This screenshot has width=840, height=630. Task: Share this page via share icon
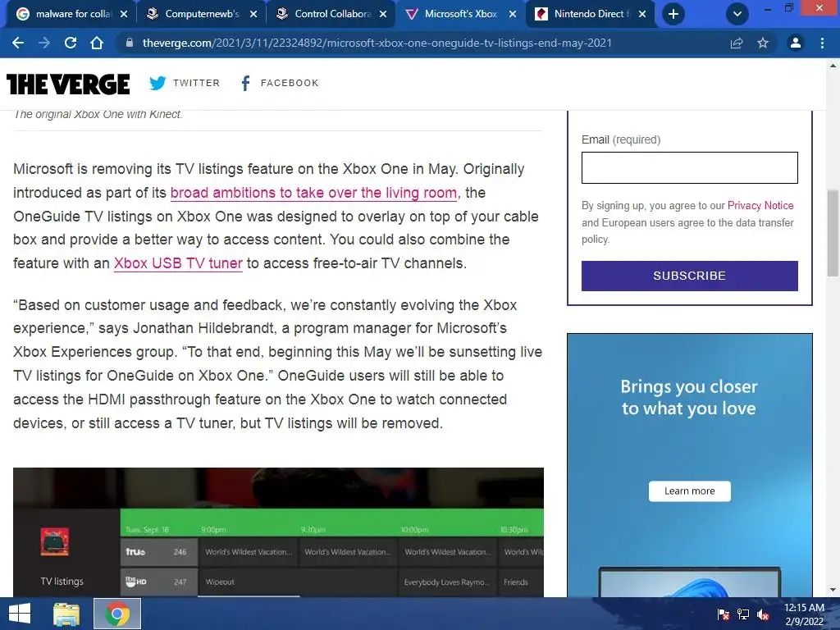(x=737, y=43)
